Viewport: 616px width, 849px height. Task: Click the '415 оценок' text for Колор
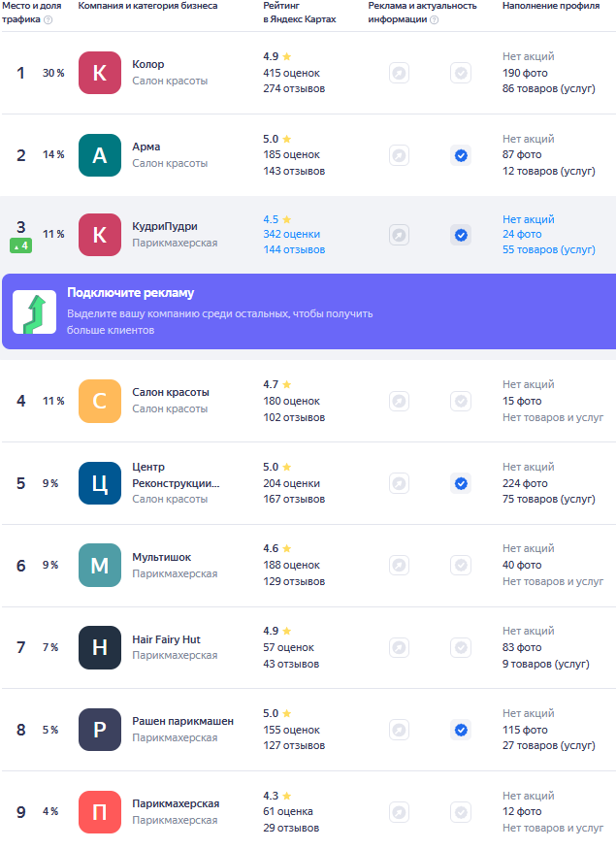pyautogui.click(x=291, y=73)
